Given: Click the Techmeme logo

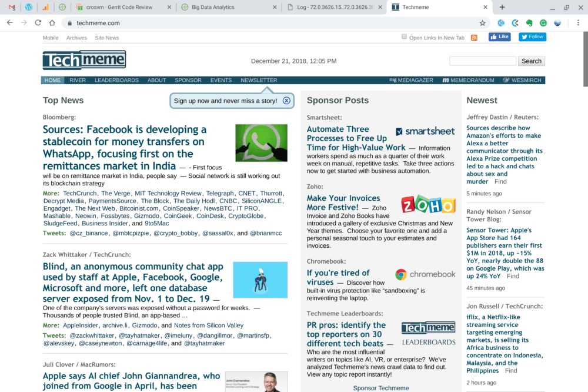Looking at the screenshot, I should pos(84,60).
